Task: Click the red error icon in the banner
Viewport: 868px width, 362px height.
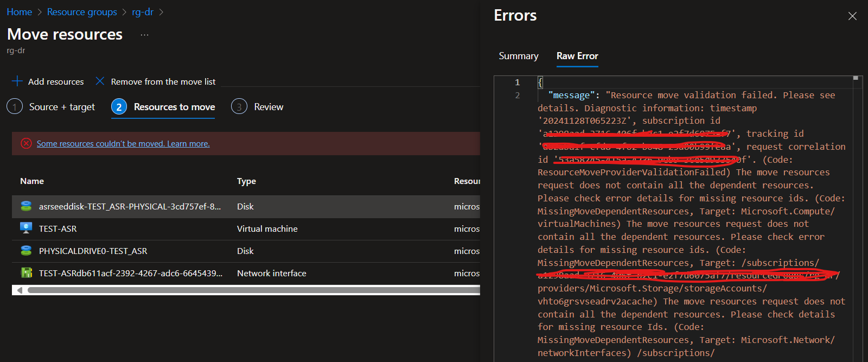Action: click(26, 143)
